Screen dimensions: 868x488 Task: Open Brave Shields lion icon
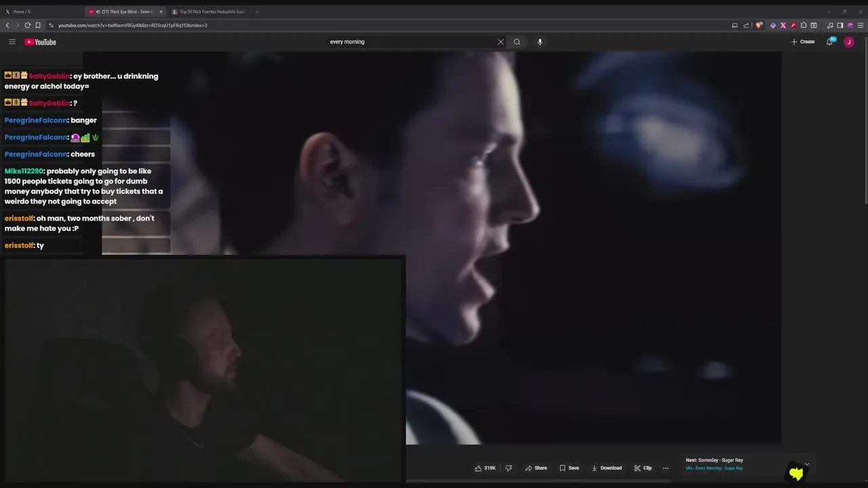tap(759, 25)
